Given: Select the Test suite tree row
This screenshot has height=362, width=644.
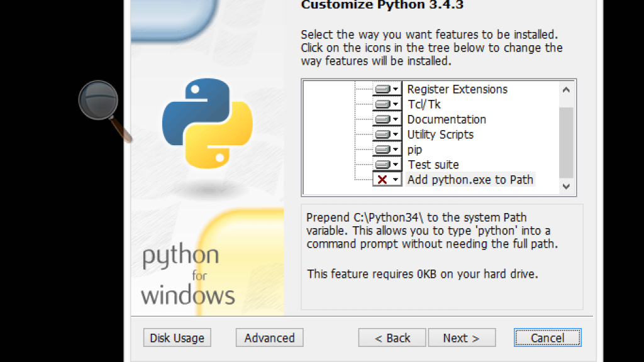Looking at the screenshot, I should click(433, 165).
